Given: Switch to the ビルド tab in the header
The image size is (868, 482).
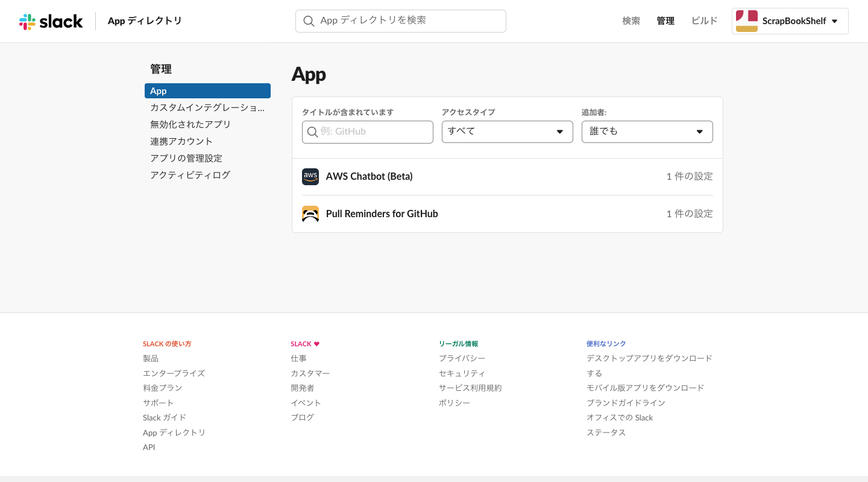Looking at the screenshot, I should tap(704, 21).
